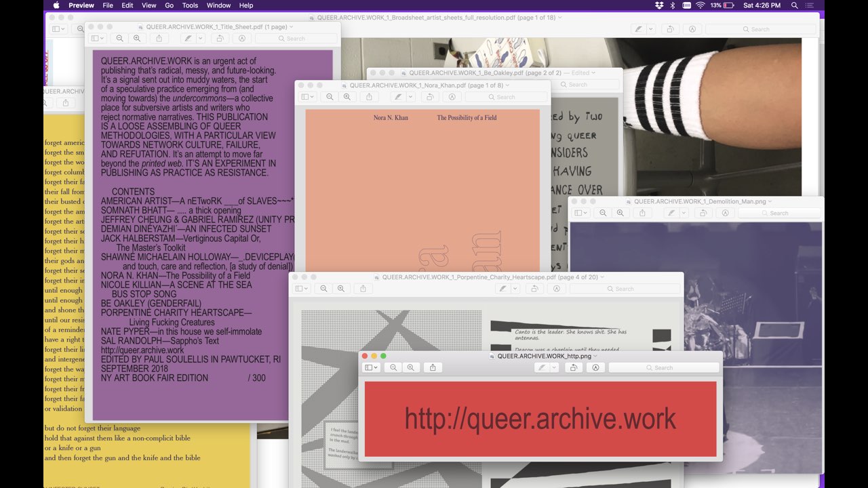868x488 pixels.
Task: Open the Dropbox menu bar icon
Action: (659, 5)
